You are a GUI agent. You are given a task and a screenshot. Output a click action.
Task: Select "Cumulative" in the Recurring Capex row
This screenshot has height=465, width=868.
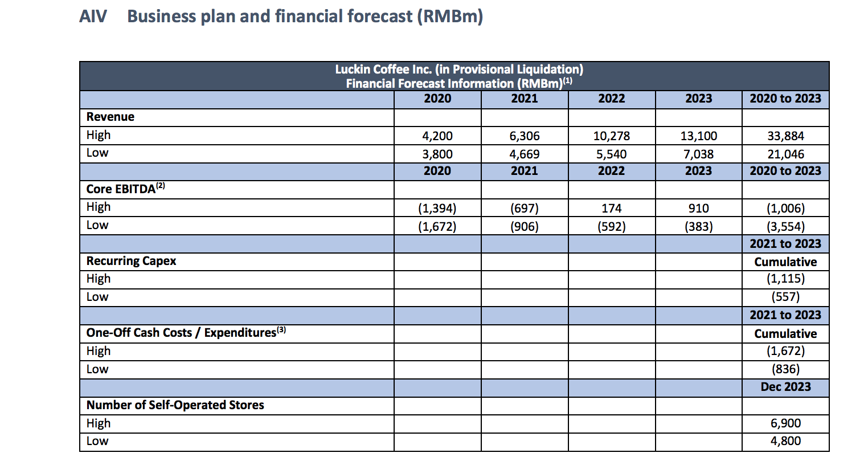786,262
